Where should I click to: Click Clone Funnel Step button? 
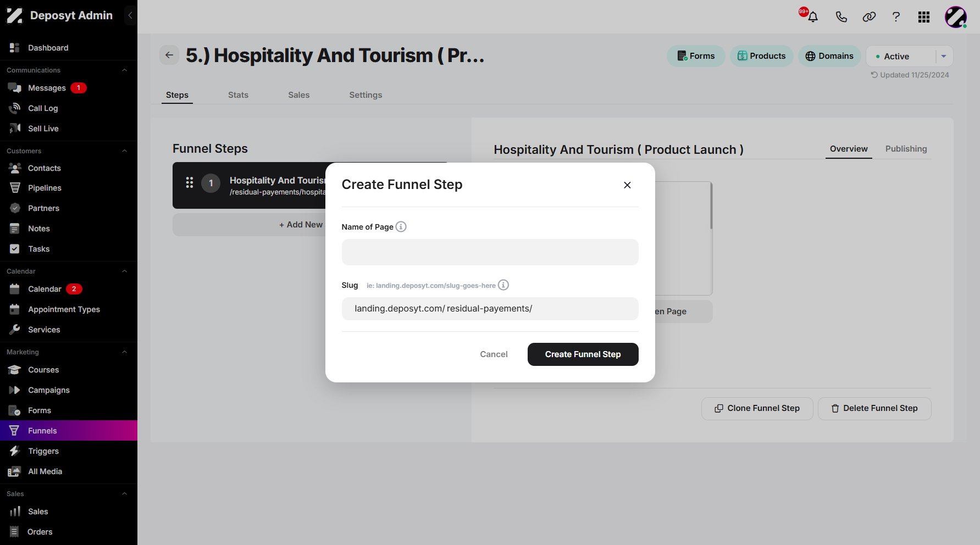pos(757,408)
